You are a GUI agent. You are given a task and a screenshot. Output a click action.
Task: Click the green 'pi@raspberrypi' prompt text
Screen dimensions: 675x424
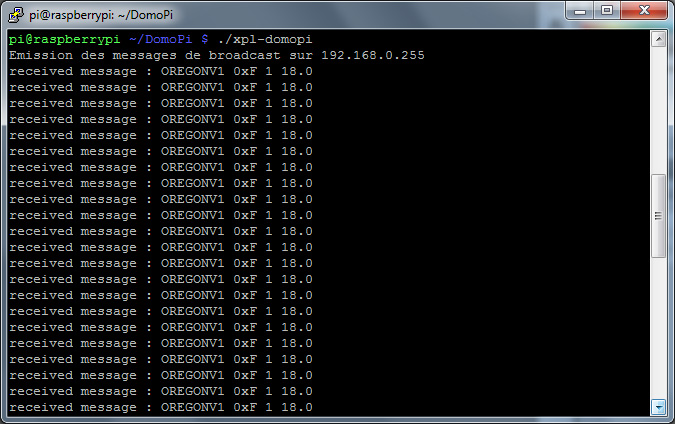(x=64, y=40)
